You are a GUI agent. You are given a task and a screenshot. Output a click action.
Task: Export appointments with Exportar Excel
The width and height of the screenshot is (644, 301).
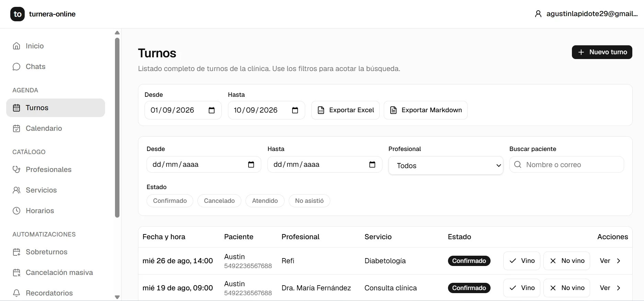(x=345, y=110)
